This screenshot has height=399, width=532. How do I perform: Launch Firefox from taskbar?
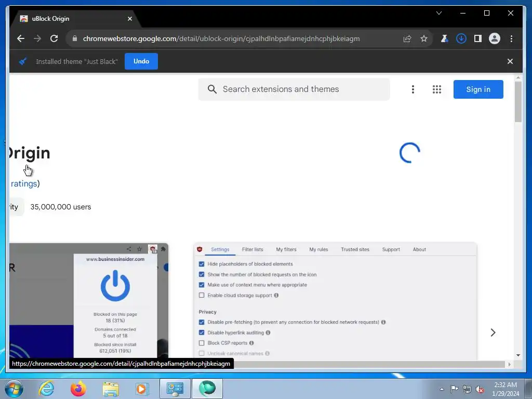pos(78,389)
